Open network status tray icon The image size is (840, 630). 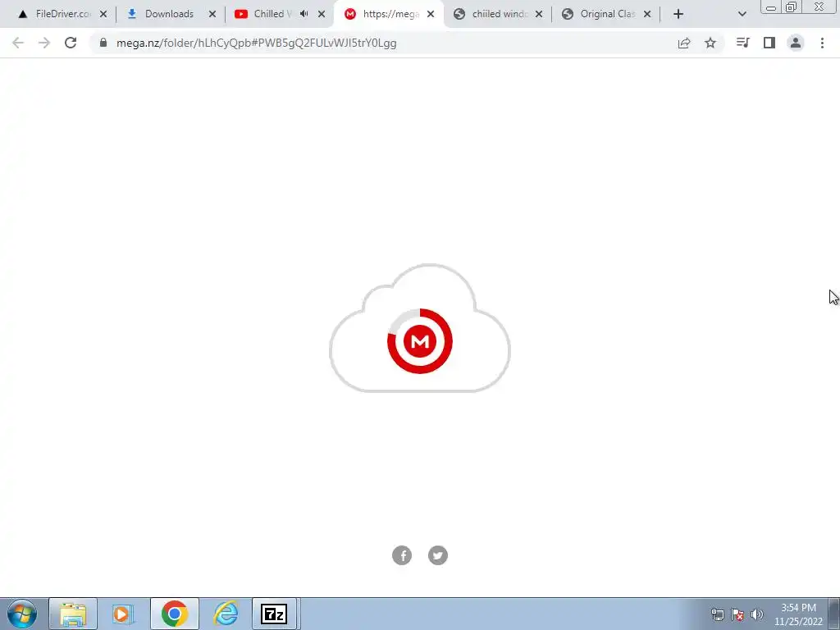click(717, 614)
